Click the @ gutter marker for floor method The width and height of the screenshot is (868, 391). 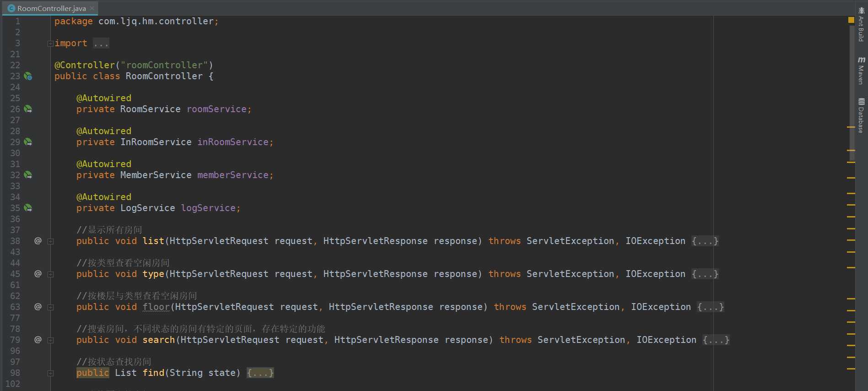click(38, 307)
